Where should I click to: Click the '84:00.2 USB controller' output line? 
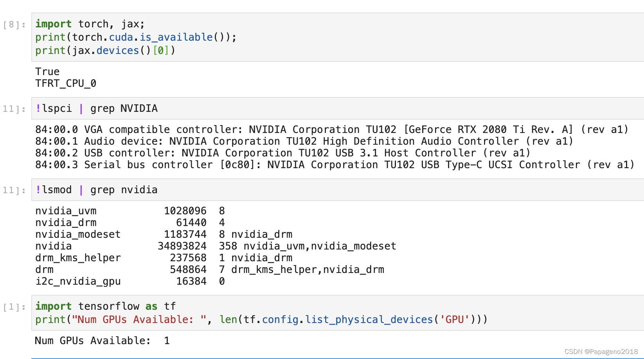(283, 153)
